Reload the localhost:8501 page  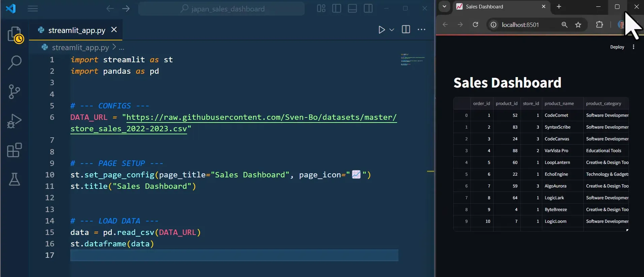click(x=475, y=25)
